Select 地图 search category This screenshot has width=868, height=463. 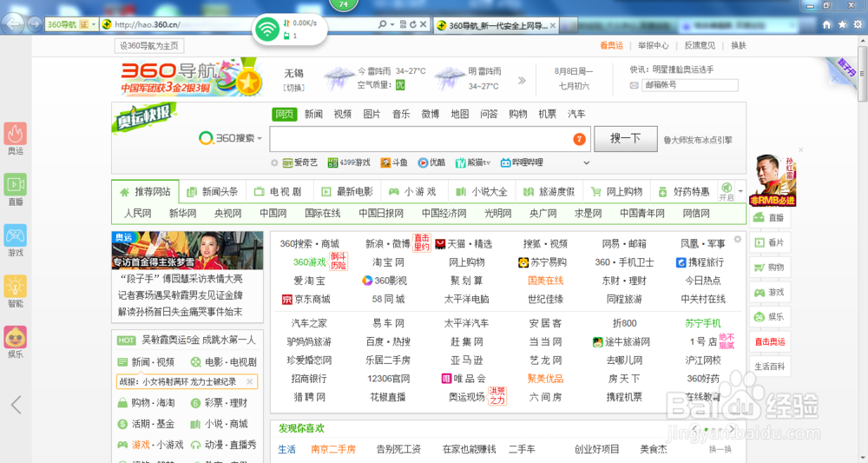coord(459,114)
